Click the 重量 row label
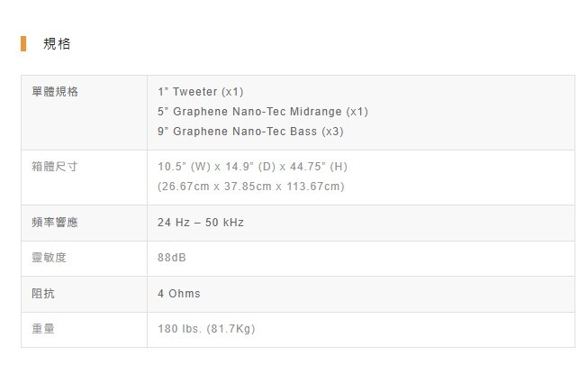Viewport: 588px width, 365px height. point(43,329)
